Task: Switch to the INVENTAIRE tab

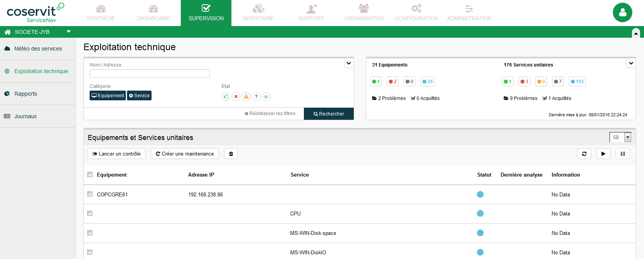Action: coord(259,13)
